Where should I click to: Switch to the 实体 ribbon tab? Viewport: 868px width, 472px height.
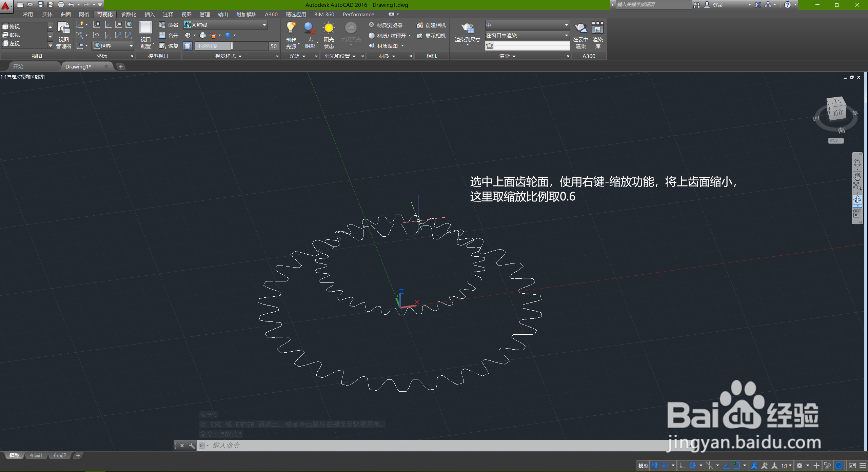tap(47, 14)
